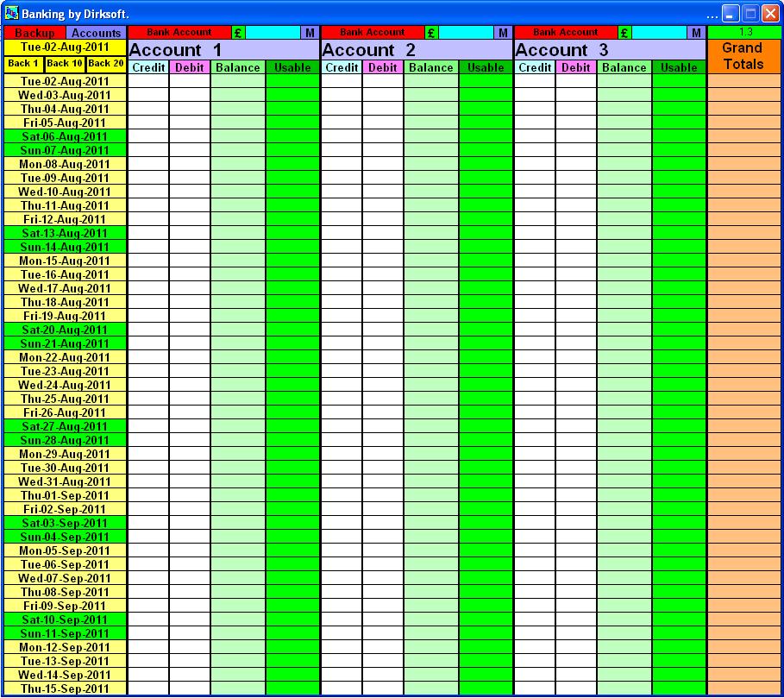Click the Back 1 button
Screen dimensions: 784x698
23,64
